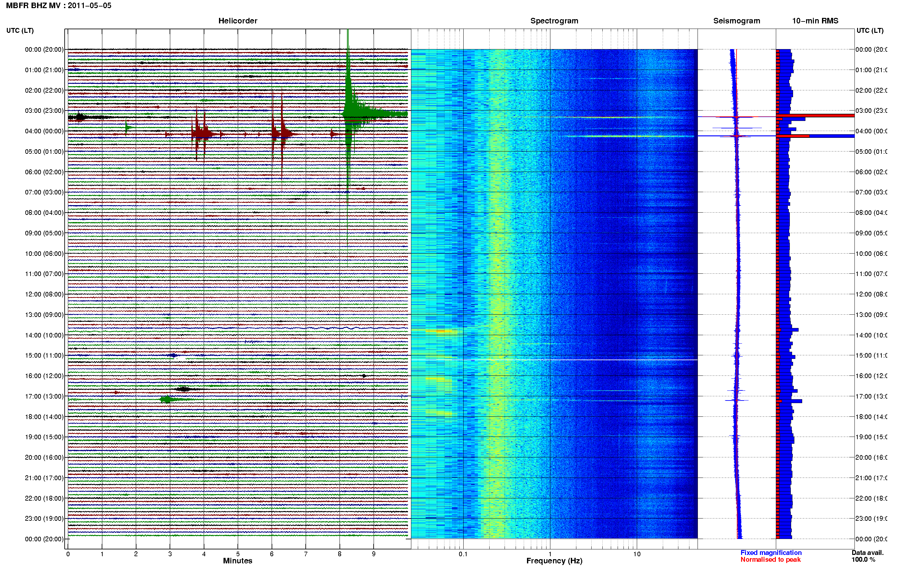Click the white data gap line in the spectrogram

554,360
